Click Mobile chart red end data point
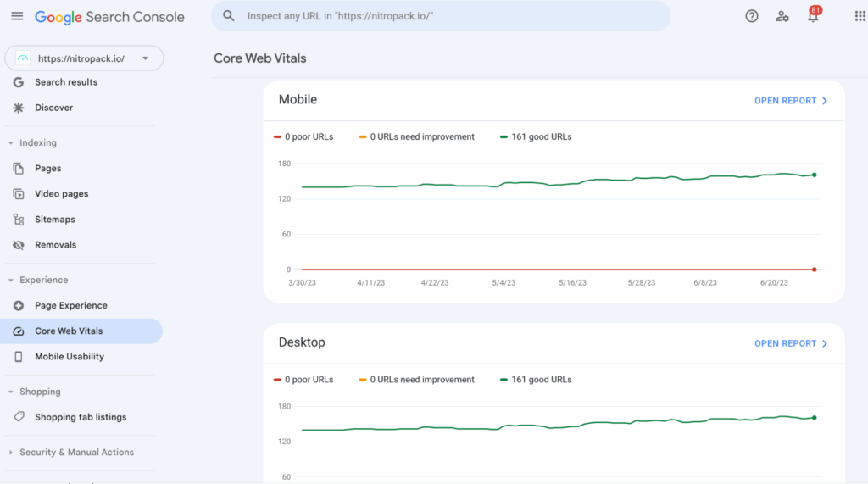This screenshot has height=484, width=868. coord(815,270)
